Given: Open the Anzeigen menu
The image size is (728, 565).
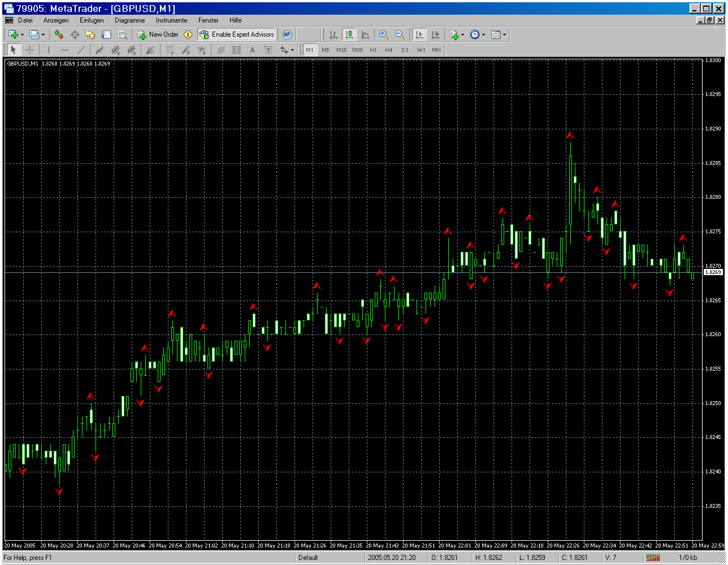Looking at the screenshot, I should 56,20.
